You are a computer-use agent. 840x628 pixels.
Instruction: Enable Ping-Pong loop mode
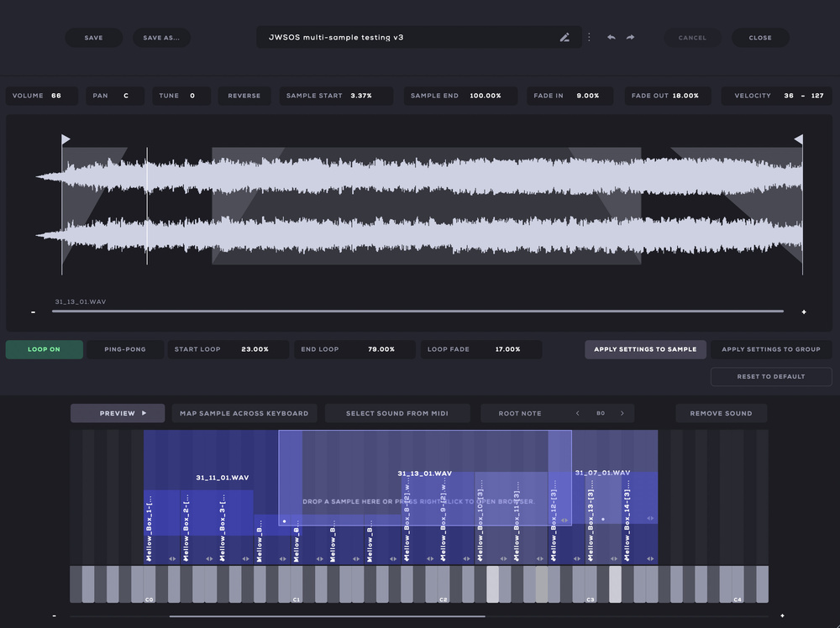pyautogui.click(x=124, y=349)
